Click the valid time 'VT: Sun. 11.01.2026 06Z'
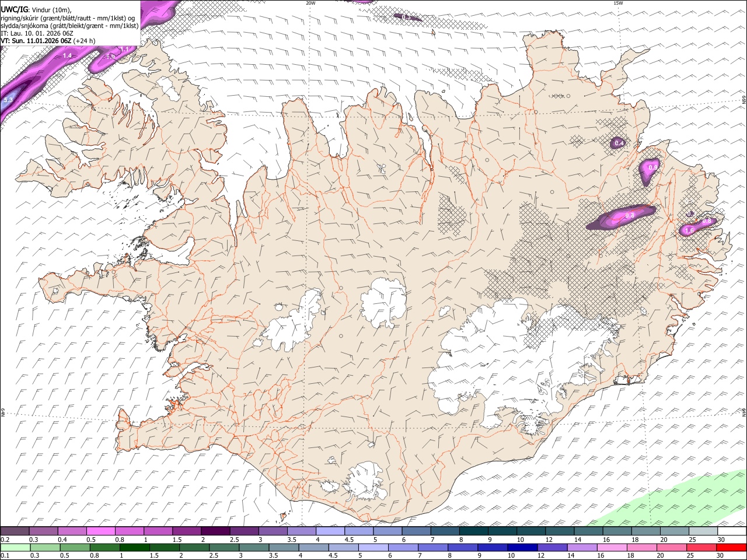Screen dimensions: 747x560 (x=36, y=41)
